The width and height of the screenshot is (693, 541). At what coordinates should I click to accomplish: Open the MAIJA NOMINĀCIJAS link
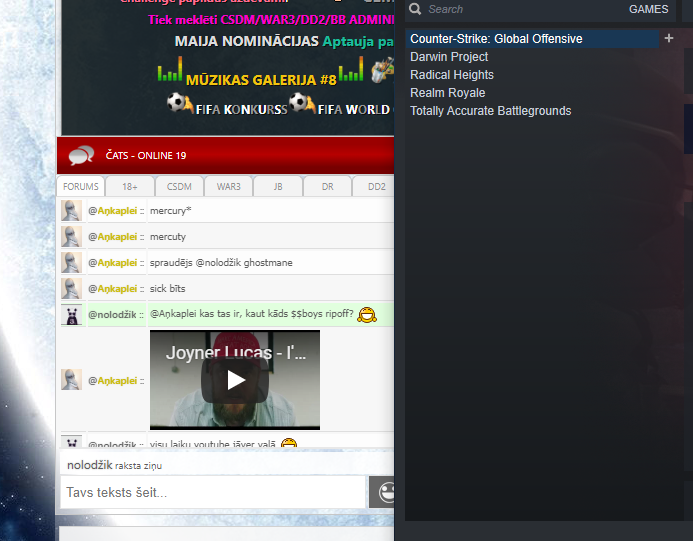pyautogui.click(x=247, y=41)
